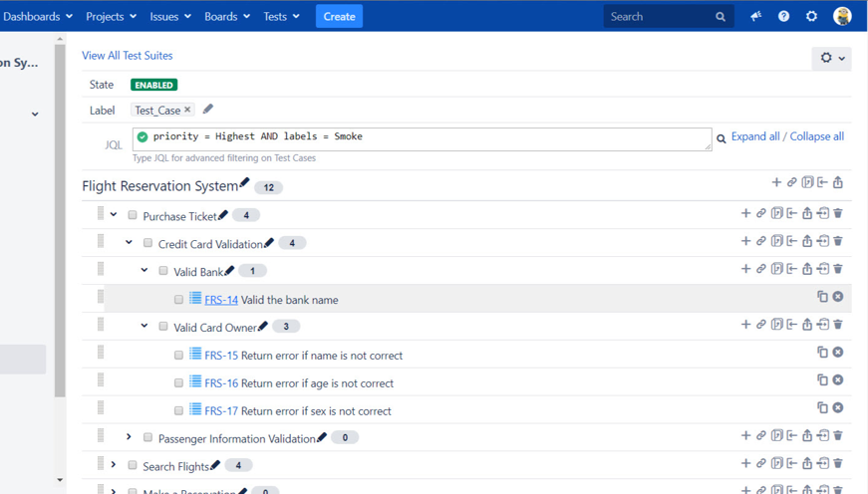This screenshot has width=868, height=494.
Task: Open issue FRS-14 link
Action: [x=221, y=300]
